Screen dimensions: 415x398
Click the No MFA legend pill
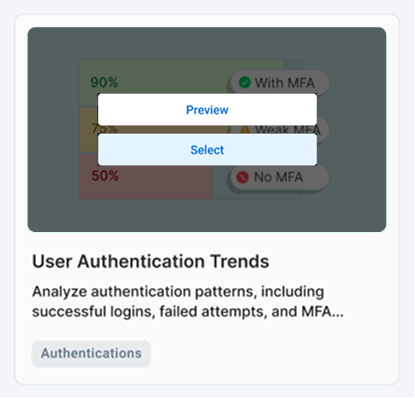tap(279, 177)
